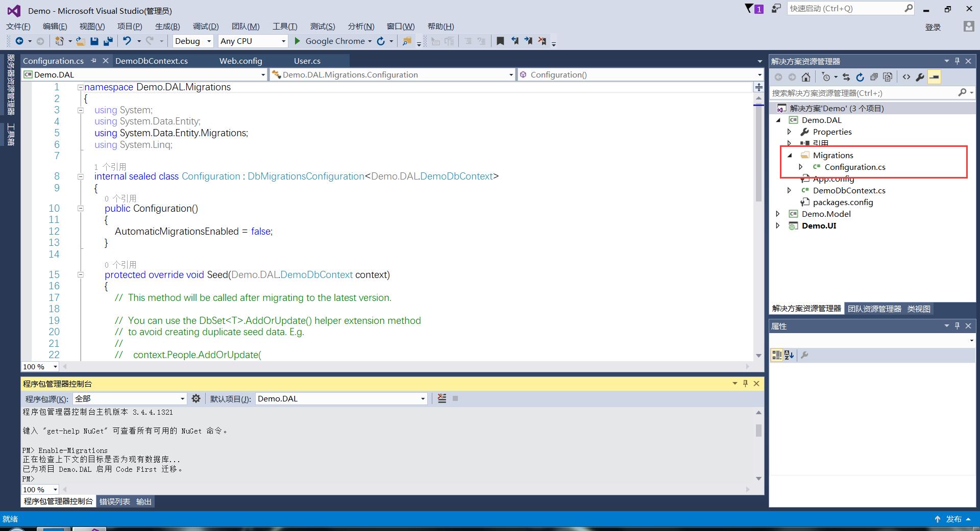
Task: Click the New Project icon in toolbar
Action: pyautogui.click(x=60, y=41)
